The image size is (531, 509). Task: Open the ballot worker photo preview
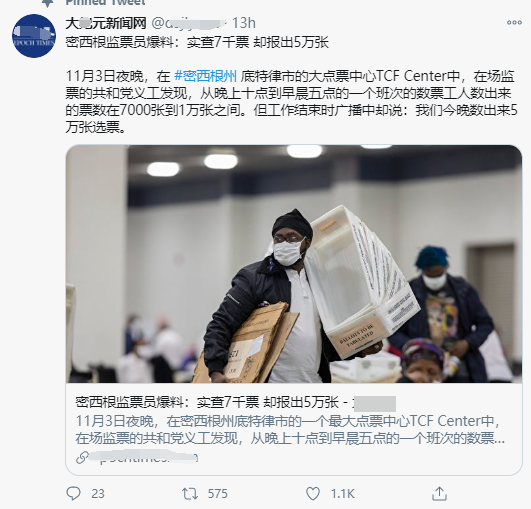click(x=294, y=264)
